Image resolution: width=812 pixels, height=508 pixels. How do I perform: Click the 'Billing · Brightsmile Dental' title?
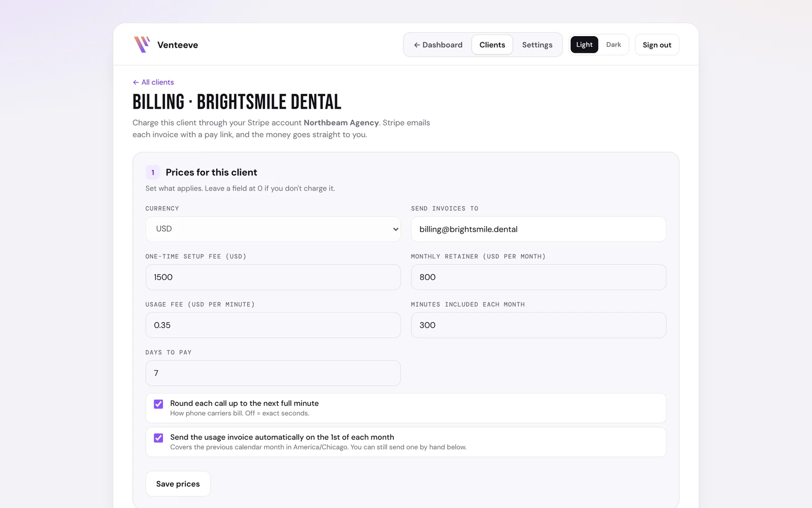pyautogui.click(x=237, y=102)
